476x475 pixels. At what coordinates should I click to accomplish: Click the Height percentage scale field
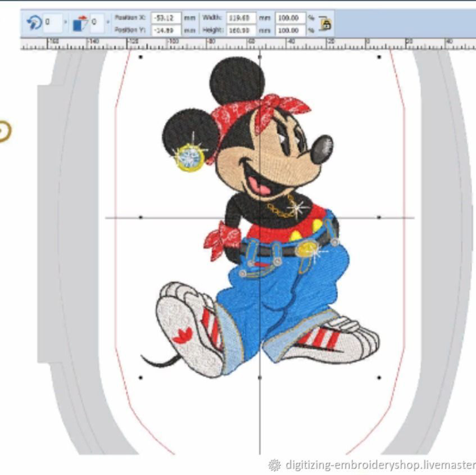pos(290,30)
